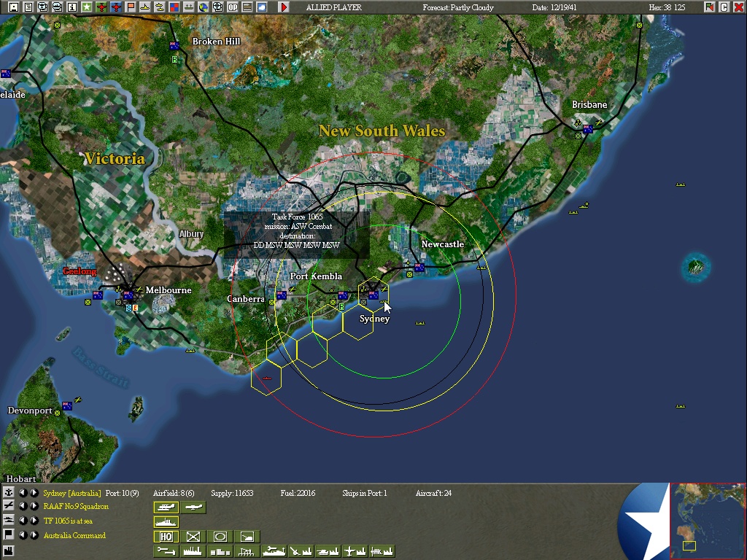Viewport: 747px width, 560px height.
Task: Click the information 'i' toolbar icon
Action: point(71,7)
